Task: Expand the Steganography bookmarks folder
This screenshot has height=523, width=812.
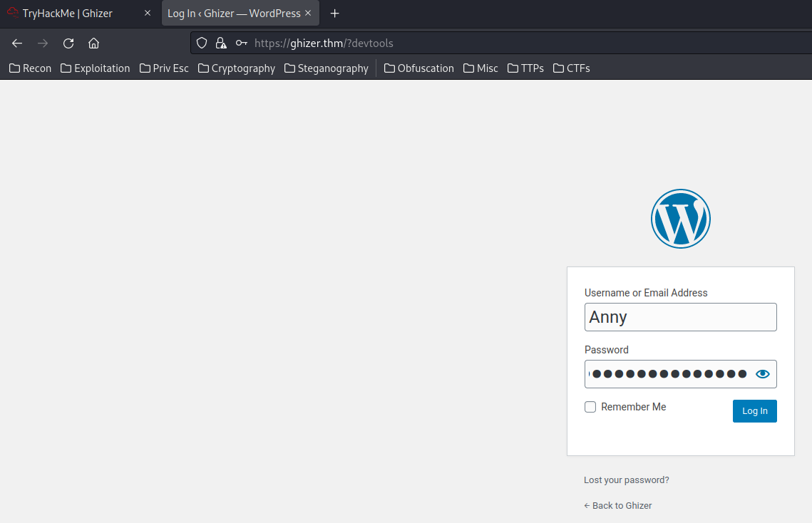Action: point(327,68)
